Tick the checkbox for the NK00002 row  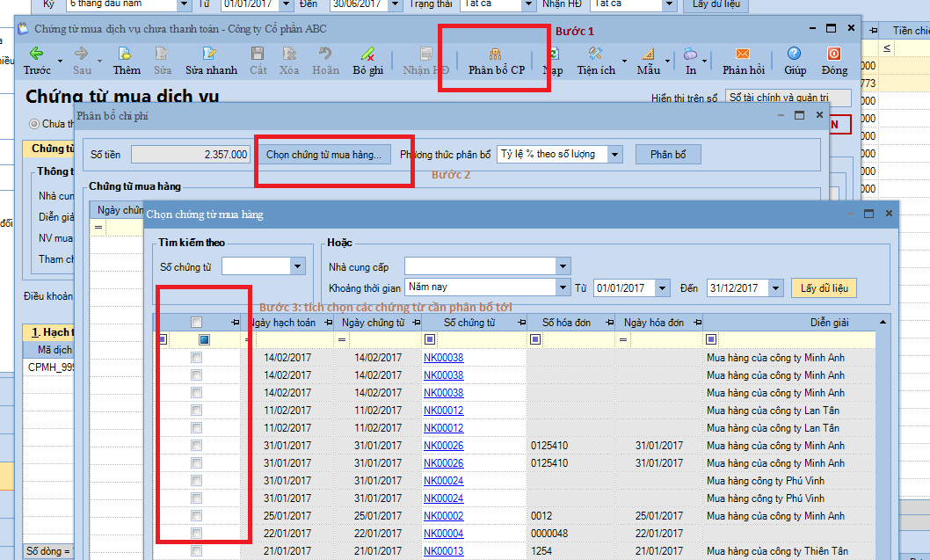coord(197,516)
